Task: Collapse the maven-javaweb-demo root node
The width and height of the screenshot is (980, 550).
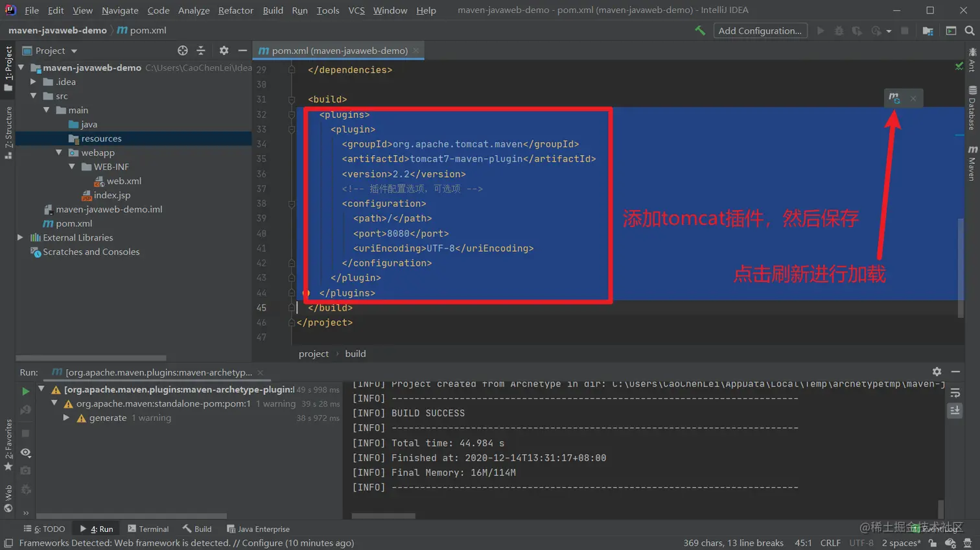Action: coord(21,67)
